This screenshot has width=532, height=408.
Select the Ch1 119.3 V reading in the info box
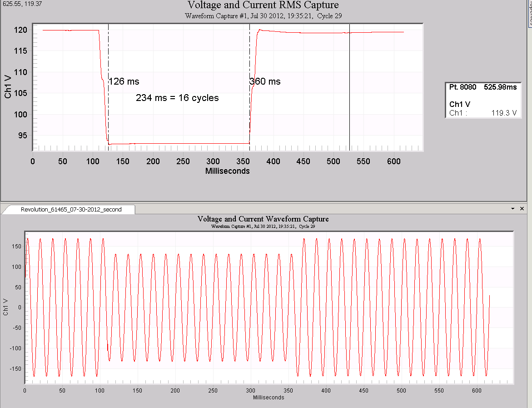tap(483, 113)
